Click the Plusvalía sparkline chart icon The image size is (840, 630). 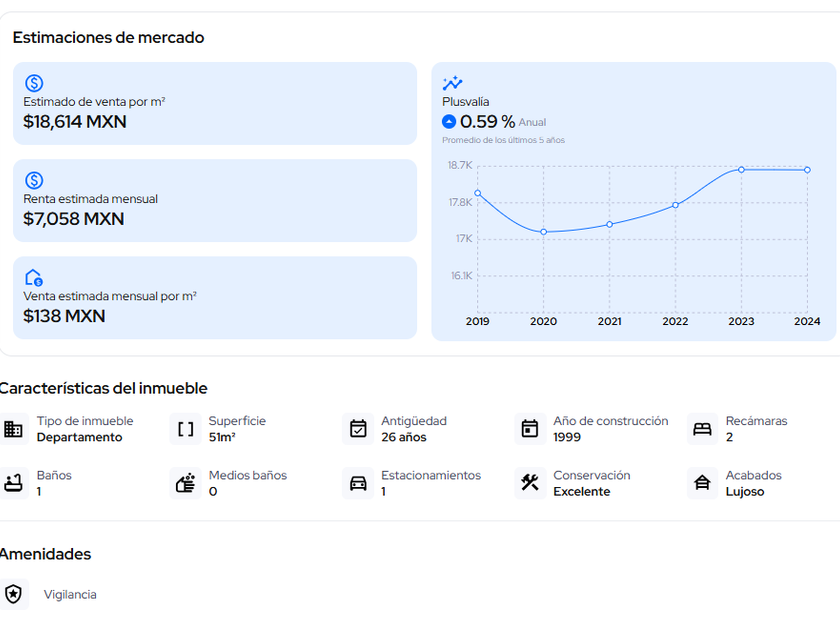(452, 84)
